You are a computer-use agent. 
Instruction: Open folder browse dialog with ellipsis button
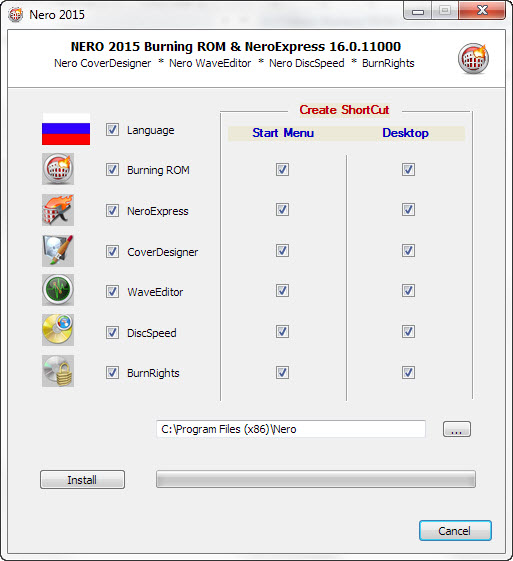[457, 429]
